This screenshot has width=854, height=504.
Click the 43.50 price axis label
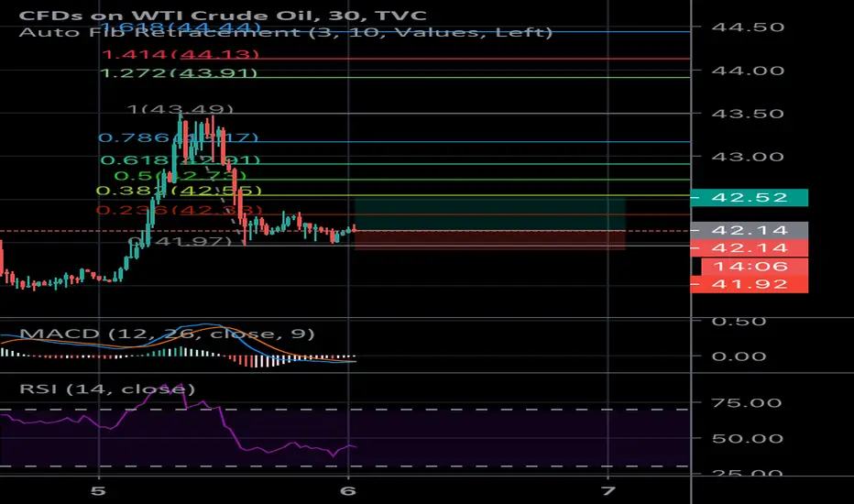click(x=748, y=114)
